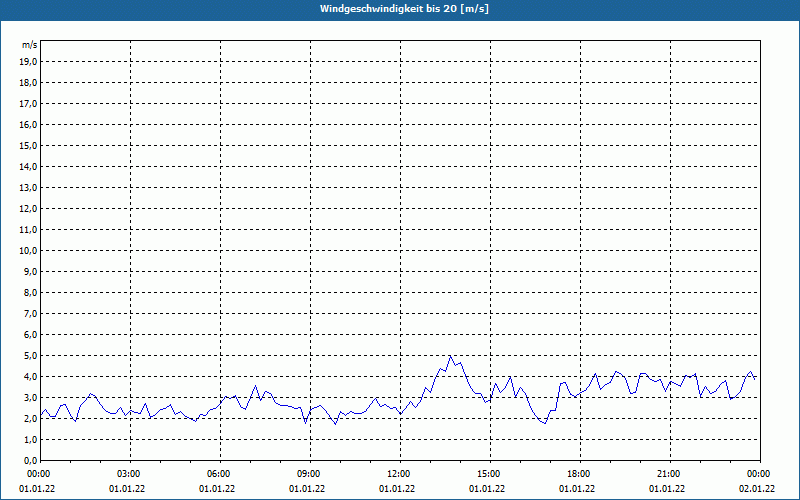The width and height of the screenshot is (800, 500).
Task: Select the "01.01.22" date beneath 06:00
Action: [217, 489]
